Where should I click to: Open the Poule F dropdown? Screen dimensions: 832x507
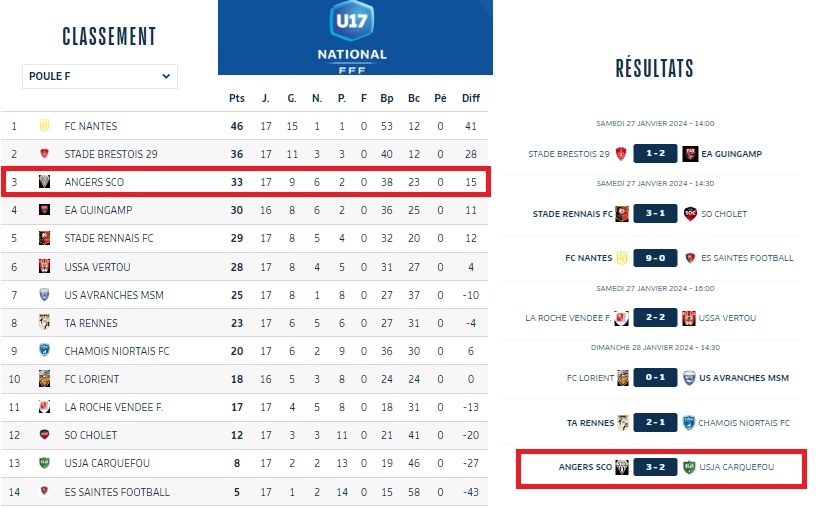tap(100, 76)
